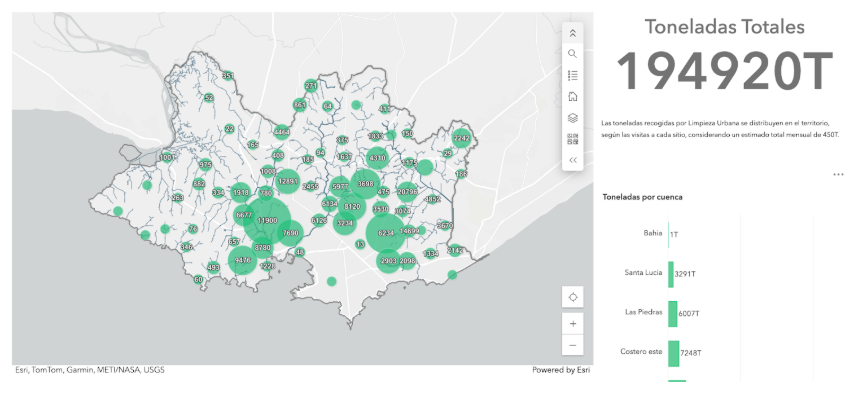Select the 2455 cluster marker
This screenshot has width=858, height=398.
(x=310, y=187)
